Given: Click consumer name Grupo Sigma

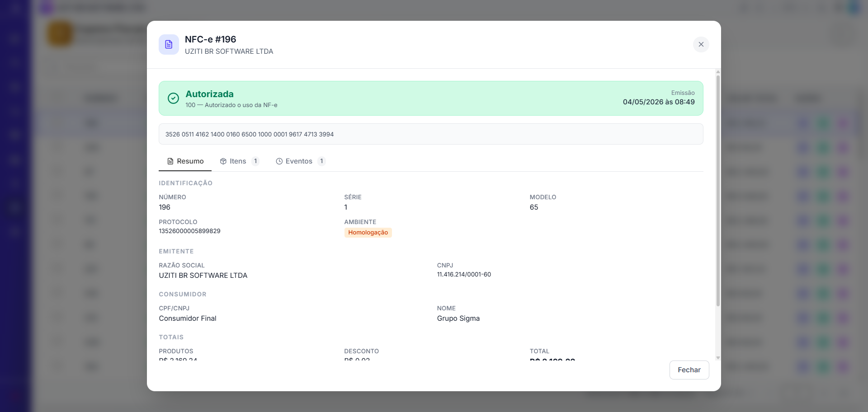Looking at the screenshot, I should [458, 318].
